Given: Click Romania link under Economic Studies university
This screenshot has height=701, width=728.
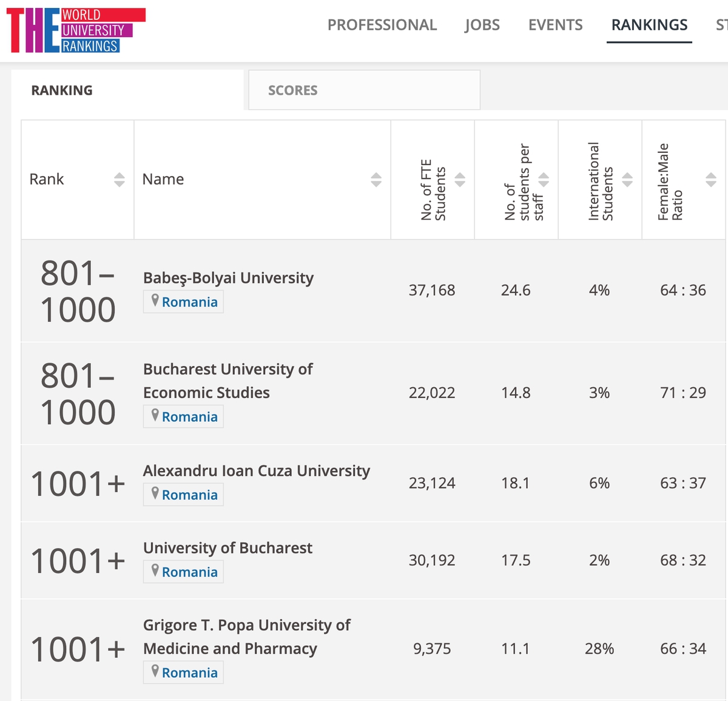Looking at the screenshot, I should pos(189,417).
